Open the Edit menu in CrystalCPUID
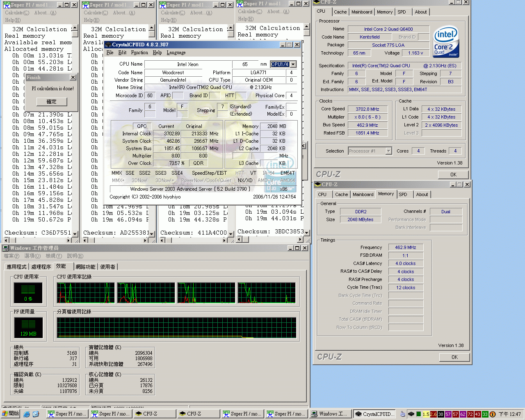This screenshot has width=525, height=420. (x=122, y=52)
